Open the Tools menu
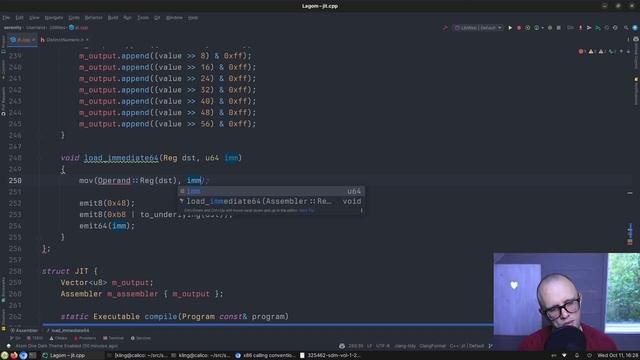This screenshot has height=360, width=640. (143, 18)
